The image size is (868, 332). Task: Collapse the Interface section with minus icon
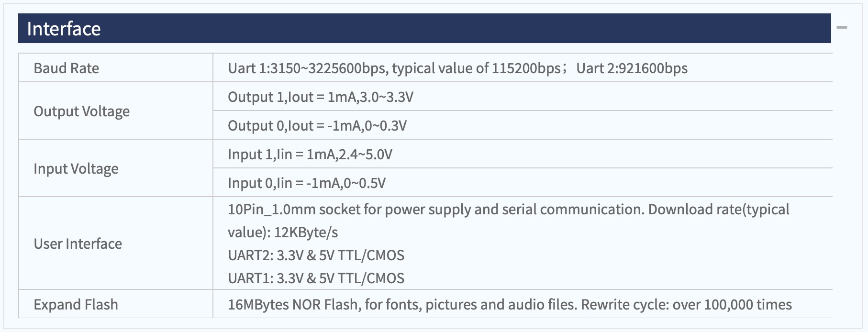(842, 27)
